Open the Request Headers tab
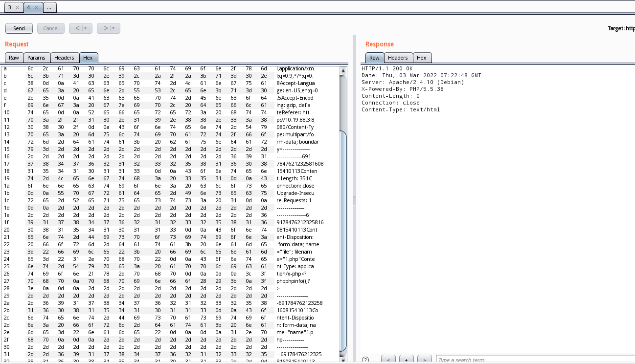Viewport: 635px width, 364px height. click(64, 58)
